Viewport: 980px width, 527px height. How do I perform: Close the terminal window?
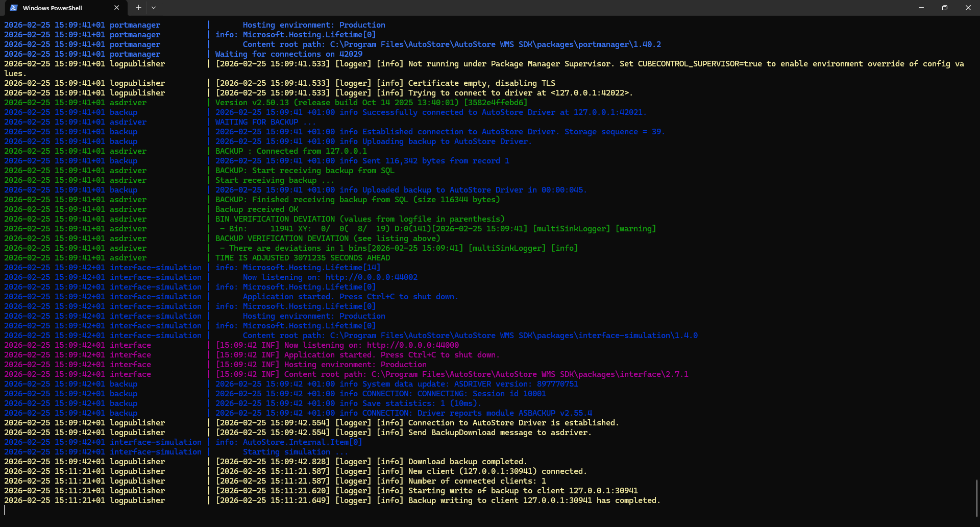point(968,8)
